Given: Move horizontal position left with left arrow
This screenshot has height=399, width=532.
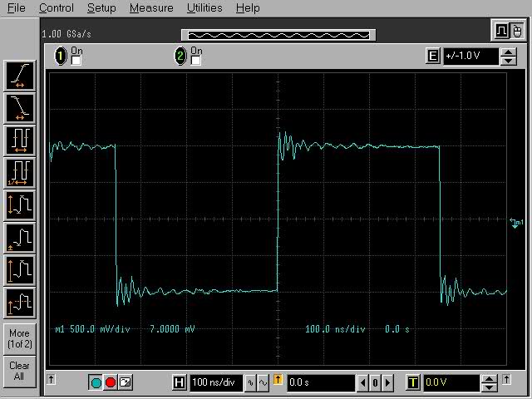Looking at the screenshot, I should click(362, 383).
